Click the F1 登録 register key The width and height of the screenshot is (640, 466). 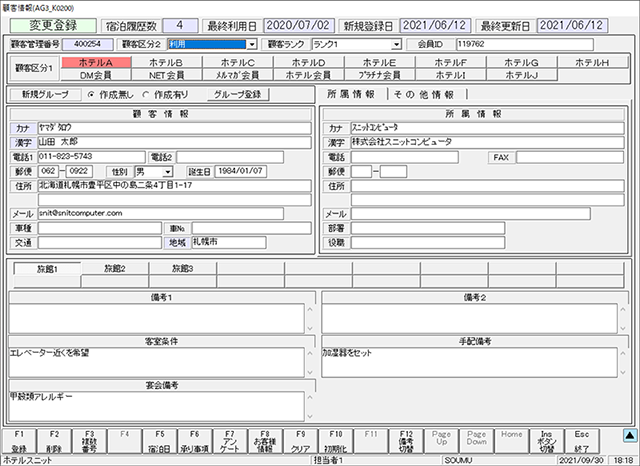[19, 441]
